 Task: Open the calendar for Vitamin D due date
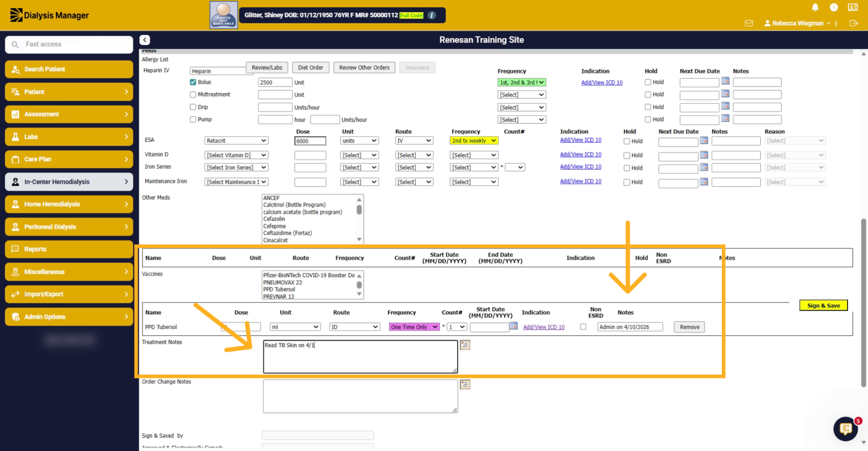click(x=704, y=155)
